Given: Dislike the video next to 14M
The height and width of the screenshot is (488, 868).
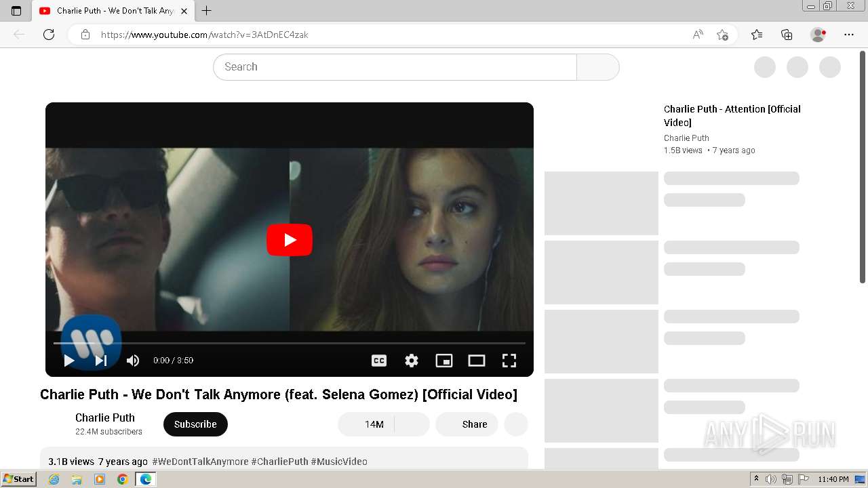Looking at the screenshot, I should tap(412, 424).
